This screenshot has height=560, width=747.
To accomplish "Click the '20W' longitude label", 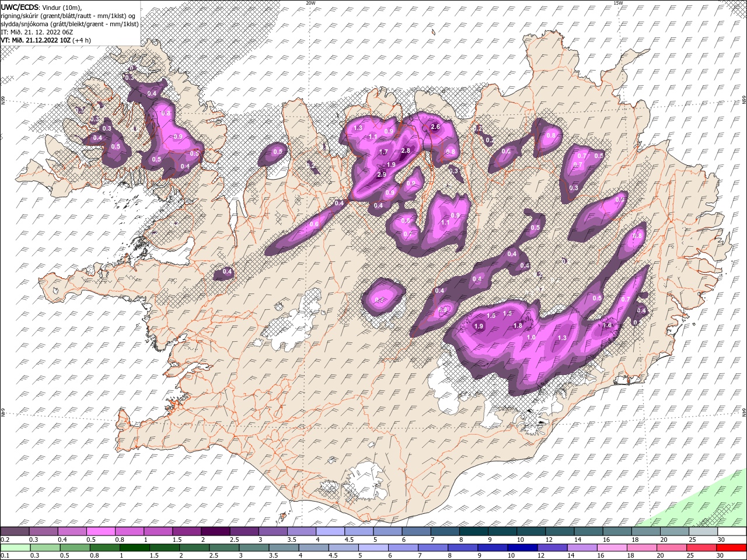I will pyautogui.click(x=310, y=3).
